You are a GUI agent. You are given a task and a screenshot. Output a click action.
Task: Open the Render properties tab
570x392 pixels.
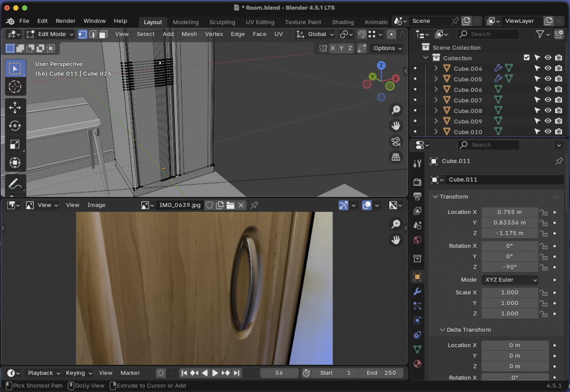[x=417, y=182]
